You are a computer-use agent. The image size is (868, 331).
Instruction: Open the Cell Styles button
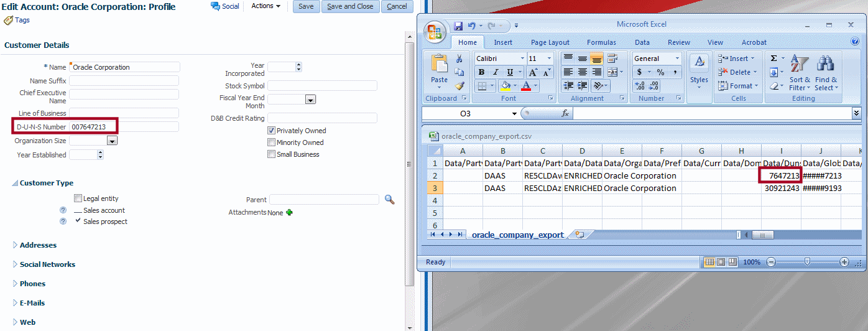coord(699,73)
